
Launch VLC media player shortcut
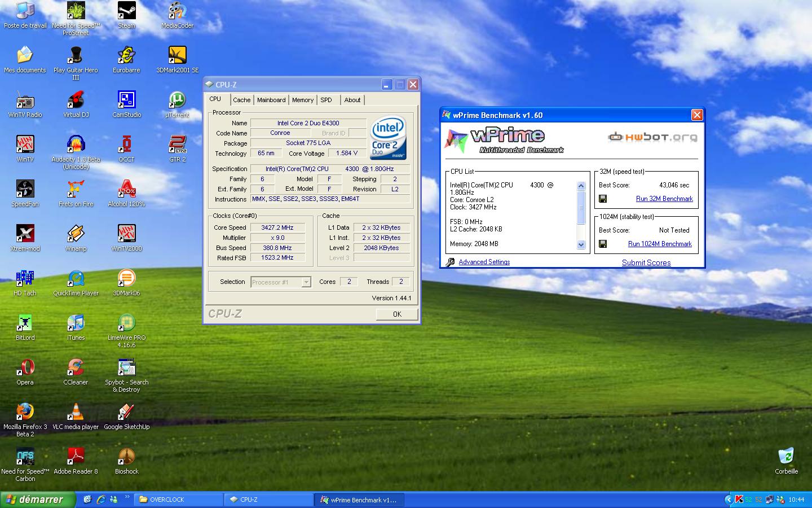pos(76,417)
